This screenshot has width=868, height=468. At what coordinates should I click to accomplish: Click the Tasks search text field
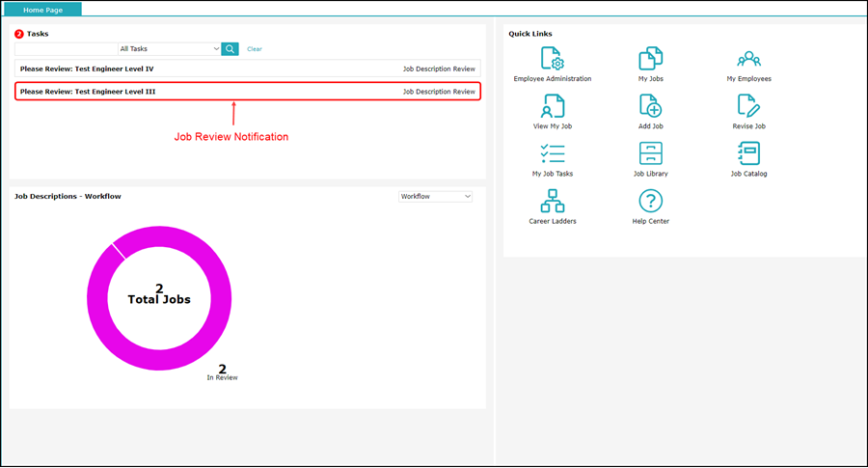coord(66,49)
